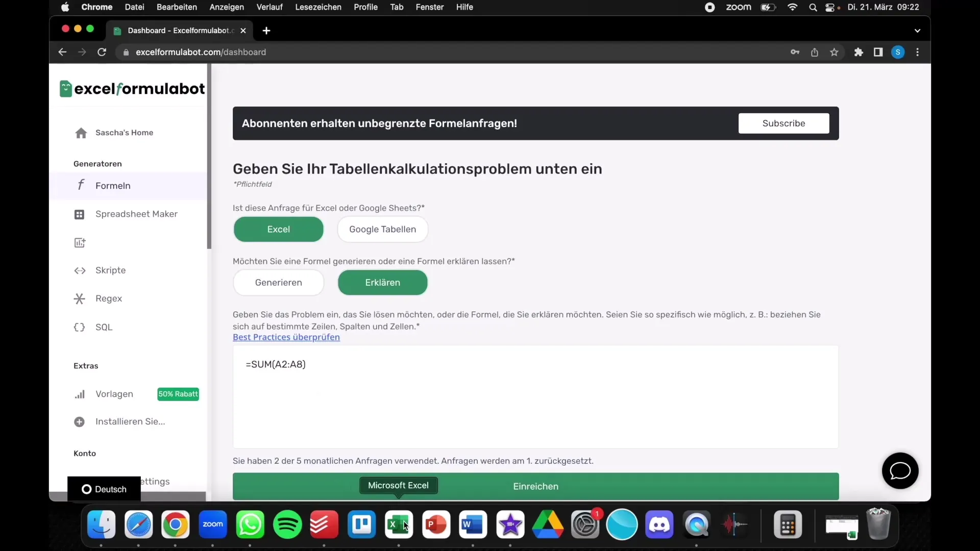The width and height of the screenshot is (980, 551).
Task: Click the Subscribe button
Action: coord(783,123)
